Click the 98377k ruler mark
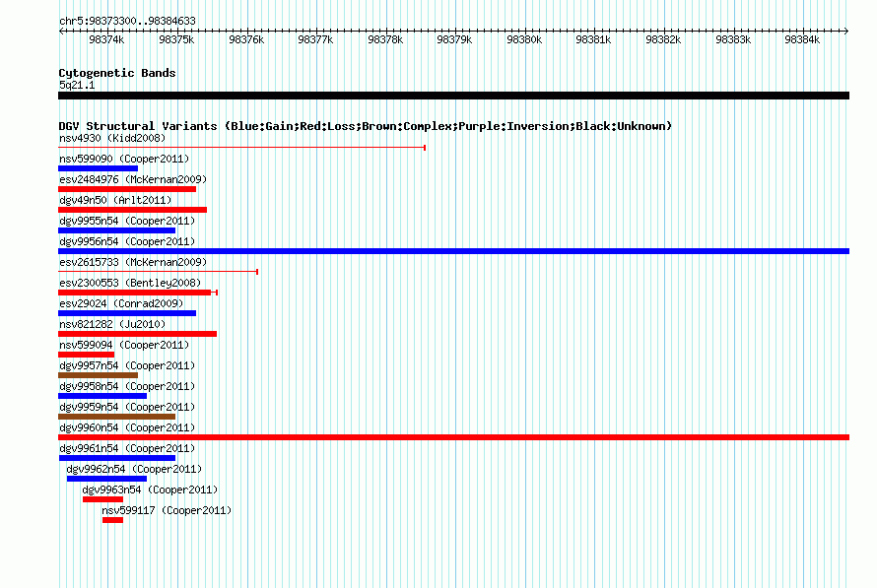This screenshot has height=588, width=877. tap(315, 39)
